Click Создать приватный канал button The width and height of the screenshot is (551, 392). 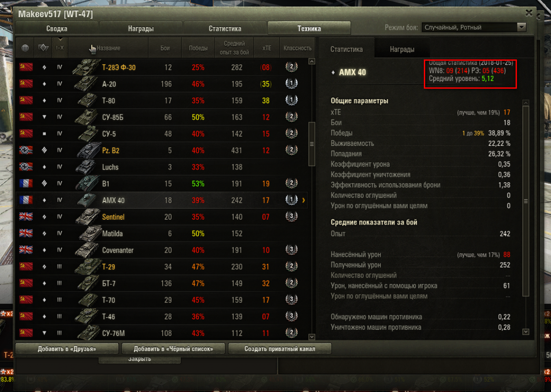click(x=280, y=348)
